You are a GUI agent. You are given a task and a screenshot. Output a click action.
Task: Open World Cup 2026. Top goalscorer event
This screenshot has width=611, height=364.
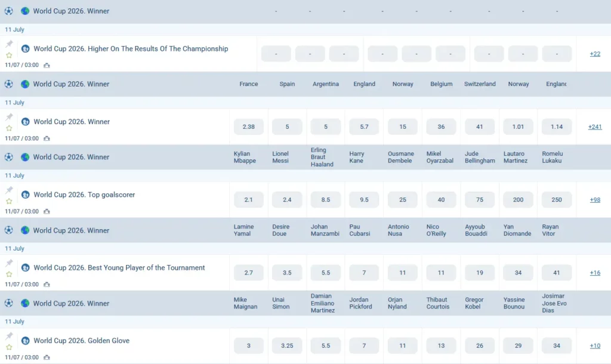click(84, 195)
